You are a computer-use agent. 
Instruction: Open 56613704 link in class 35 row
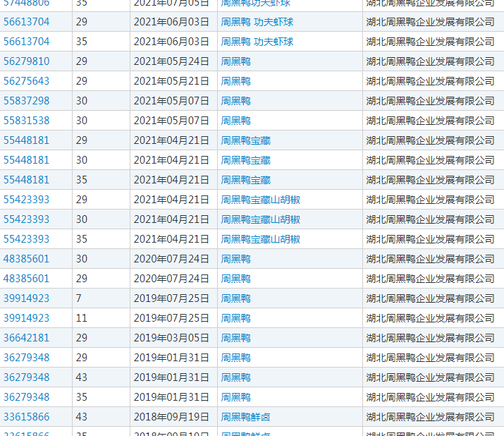tap(27, 42)
